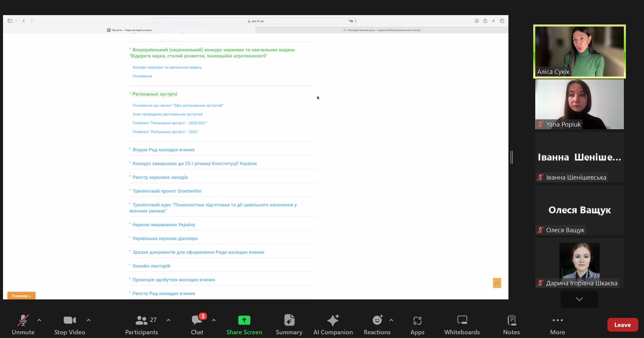Expand options arrow beside Reactions
This screenshot has width=644, height=338.
(391, 320)
